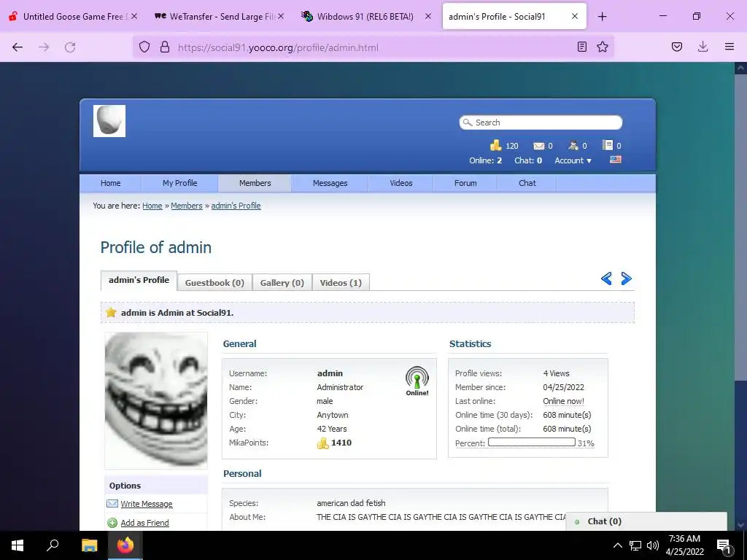Click the browser forward arrow
This screenshot has width=747, height=560.
[44, 47]
